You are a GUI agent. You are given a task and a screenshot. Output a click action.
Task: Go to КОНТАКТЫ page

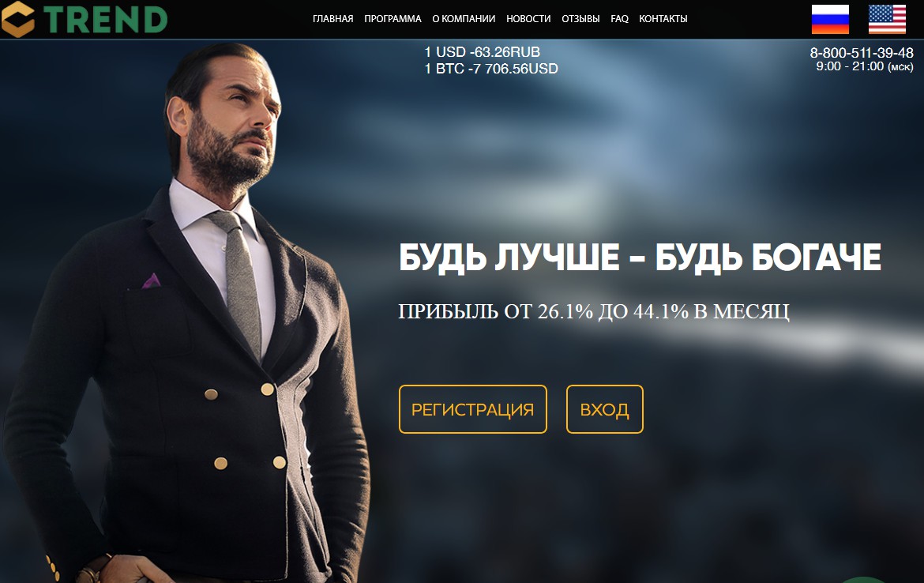(x=663, y=19)
